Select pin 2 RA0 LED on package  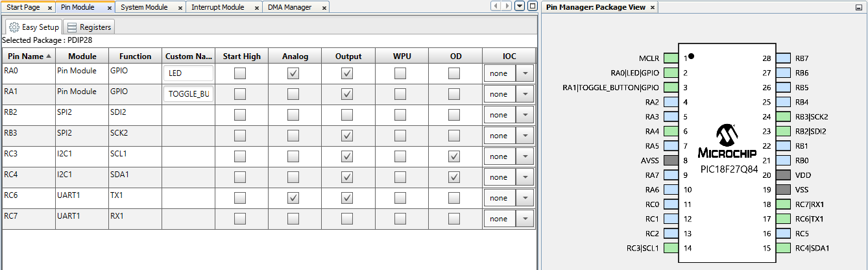tap(670, 73)
